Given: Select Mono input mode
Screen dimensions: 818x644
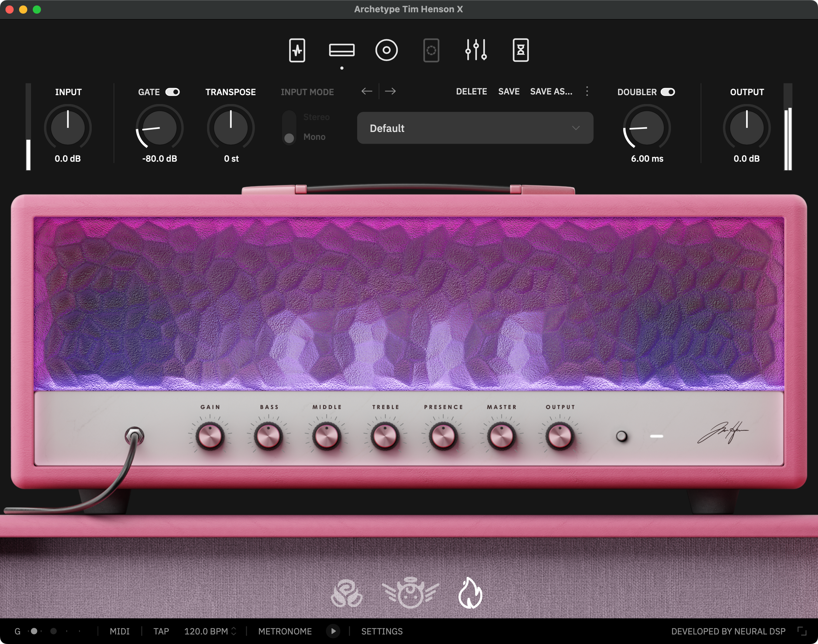Looking at the screenshot, I should pos(289,137).
